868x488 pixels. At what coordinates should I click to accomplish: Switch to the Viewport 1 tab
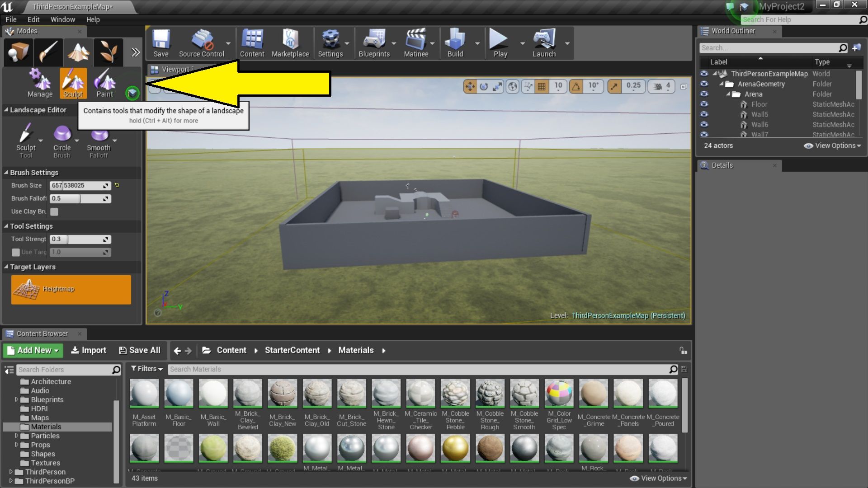(x=175, y=69)
